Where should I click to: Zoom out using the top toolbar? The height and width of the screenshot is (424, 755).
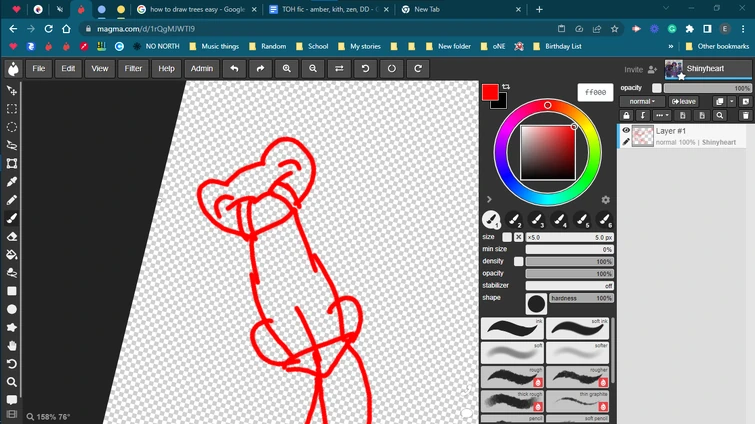(313, 69)
